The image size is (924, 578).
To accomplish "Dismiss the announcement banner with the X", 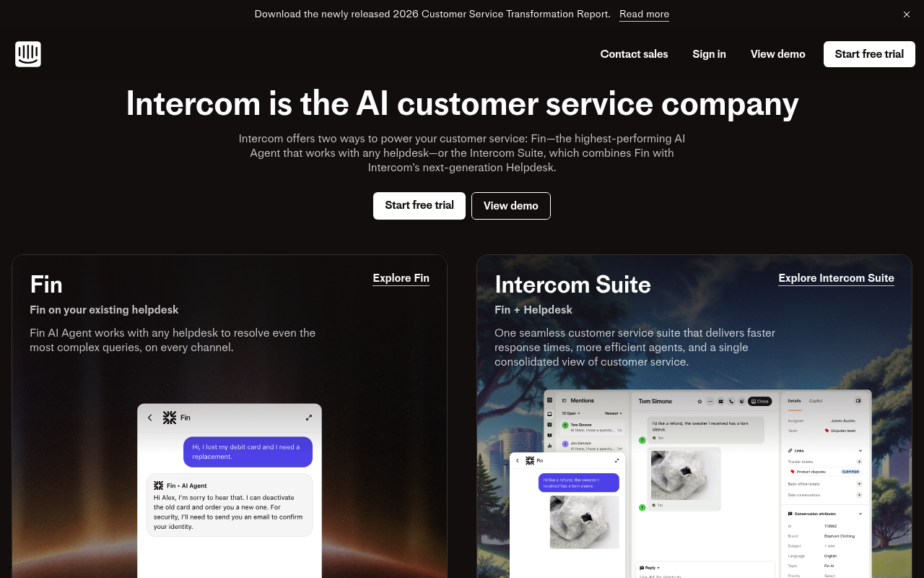I will [x=907, y=14].
